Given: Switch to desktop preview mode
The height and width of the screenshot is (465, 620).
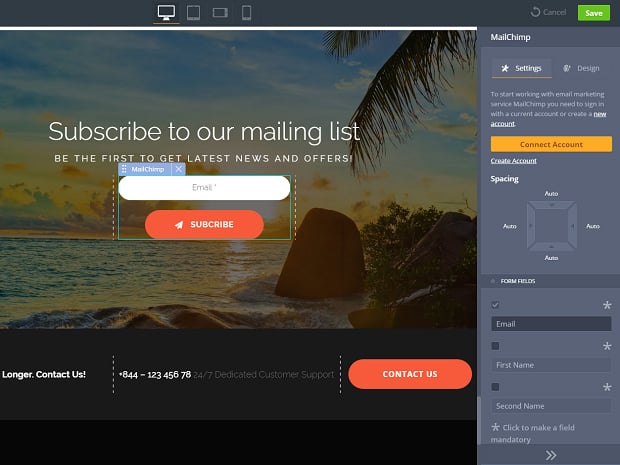Looking at the screenshot, I should click(166, 12).
